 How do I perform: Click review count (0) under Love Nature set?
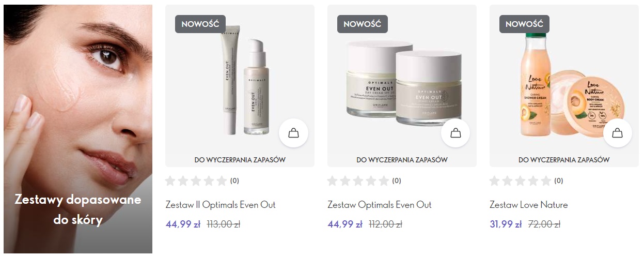[559, 181]
